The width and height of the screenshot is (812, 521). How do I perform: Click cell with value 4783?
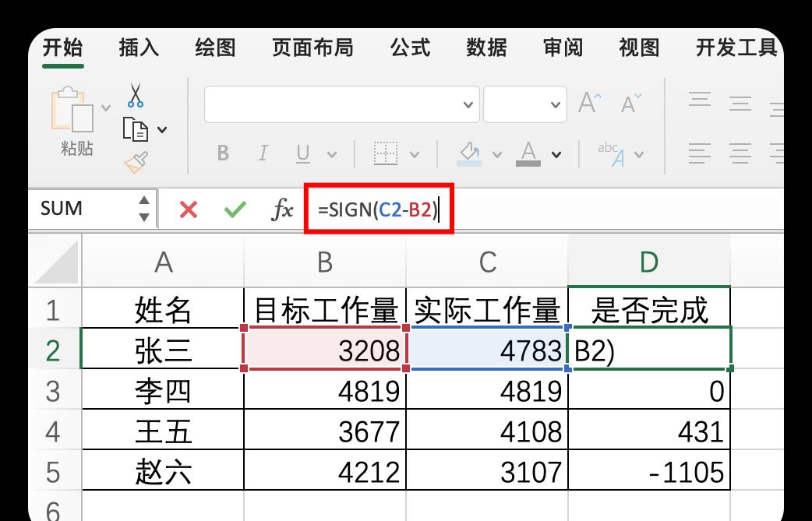click(487, 349)
